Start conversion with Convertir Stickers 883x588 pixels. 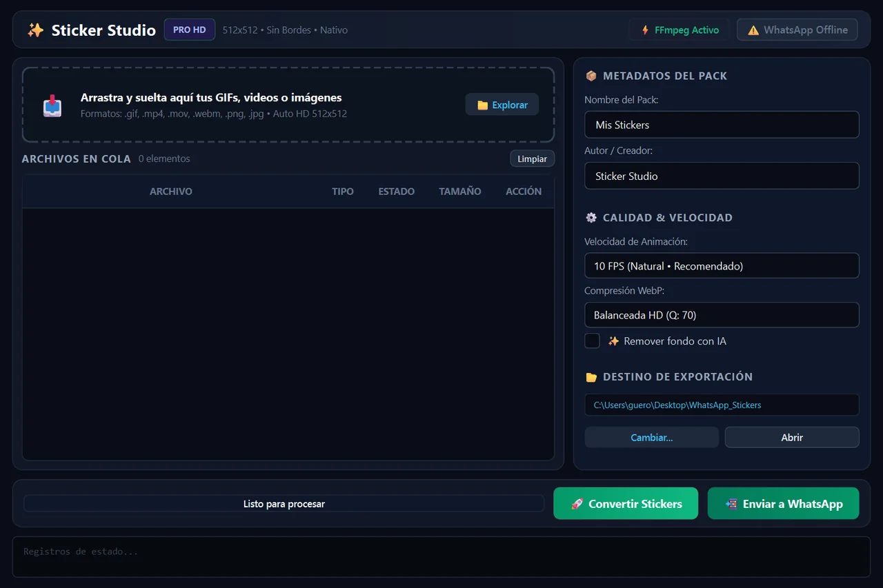(x=626, y=504)
